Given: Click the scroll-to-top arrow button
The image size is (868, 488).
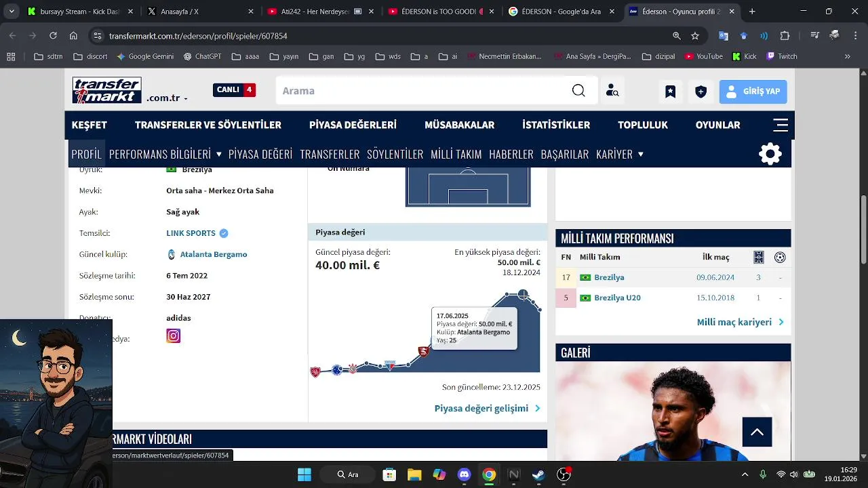Looking at the screenshot, I should point(757,432).
